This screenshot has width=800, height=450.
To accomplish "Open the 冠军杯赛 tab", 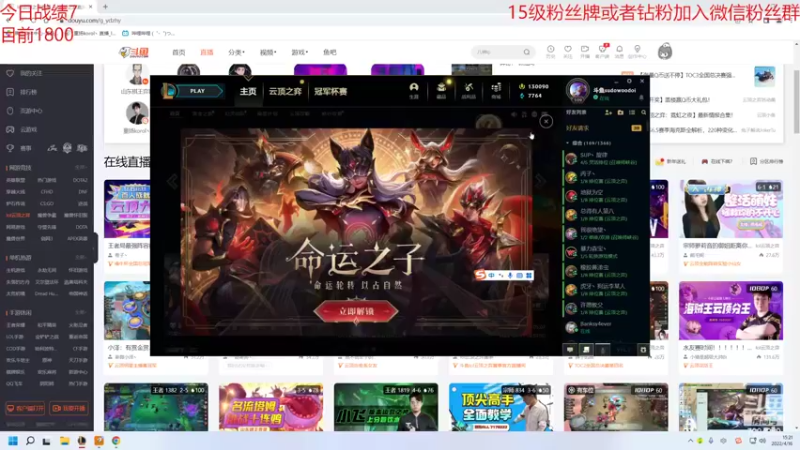I will click(331, 91).
